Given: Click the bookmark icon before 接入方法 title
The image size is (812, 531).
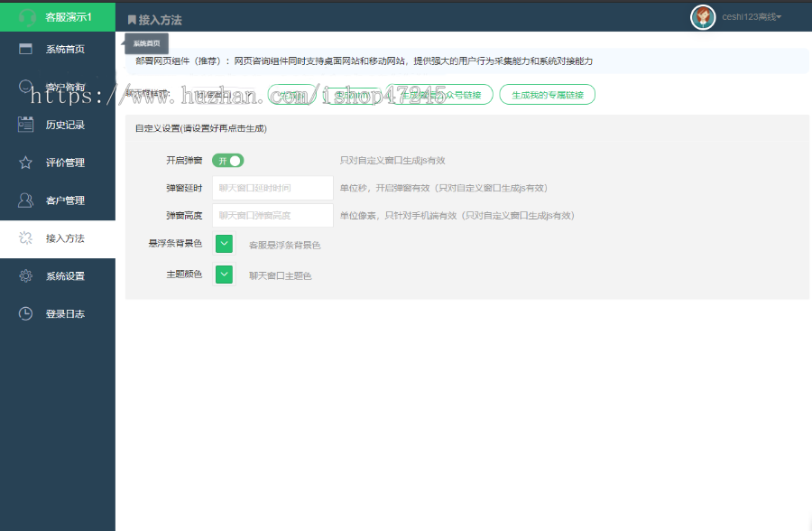Looking at the screenshot, I should tap(132, 20).
